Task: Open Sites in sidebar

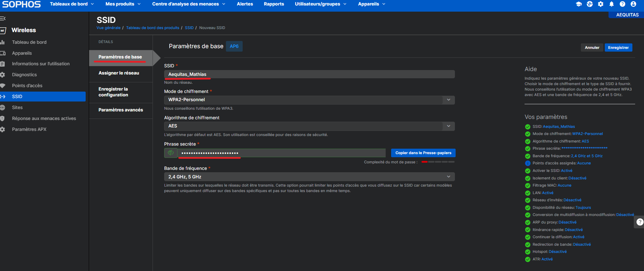Action: tap(17, 108)
